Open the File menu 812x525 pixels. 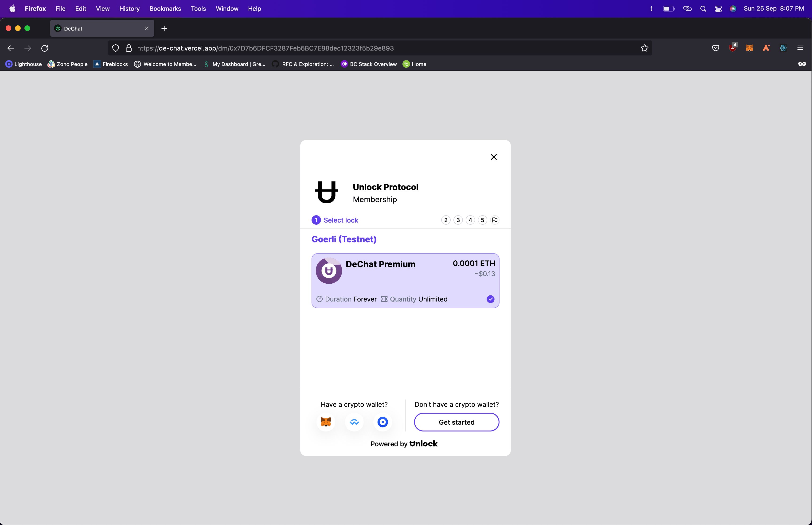pos(60,8)
